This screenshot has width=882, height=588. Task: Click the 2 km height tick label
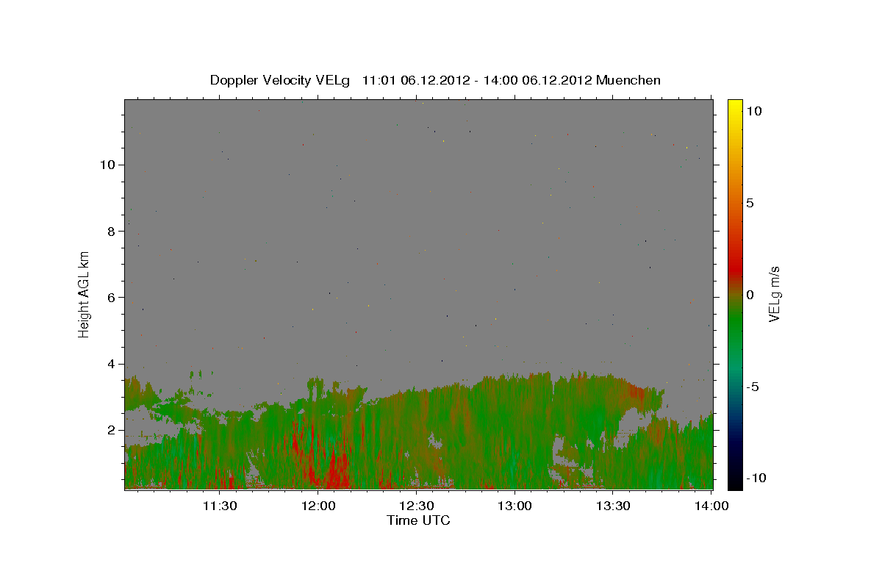tap(112, 430)
